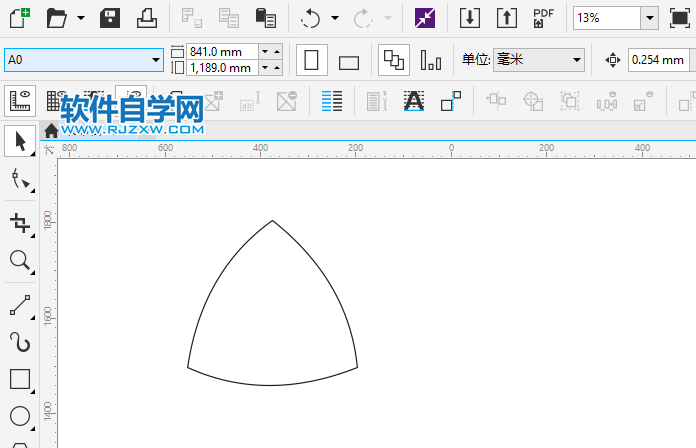Open the Welcome home tab

51,130
